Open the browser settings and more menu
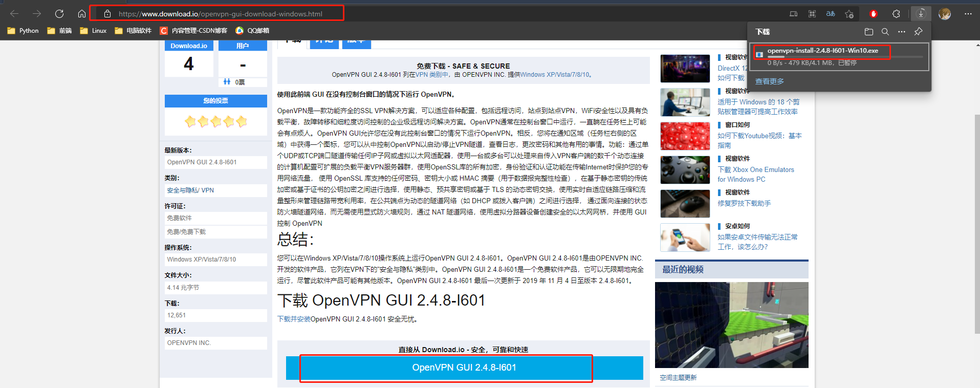The width and height of the screenshot is (980, 388). (968, 14)
